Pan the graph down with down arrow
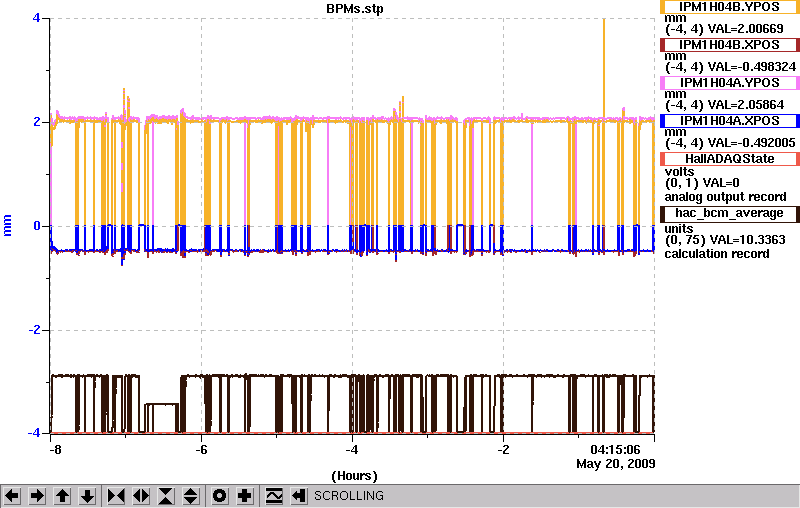Viewport: 800px width, 508px height. click(x=87, y=496)
